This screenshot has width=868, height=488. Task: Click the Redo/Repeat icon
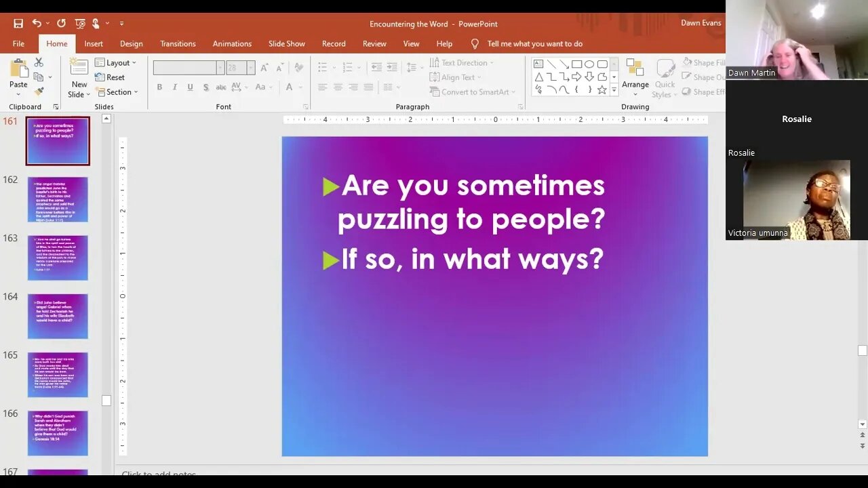pyautogui.click(x=61, y=24)
